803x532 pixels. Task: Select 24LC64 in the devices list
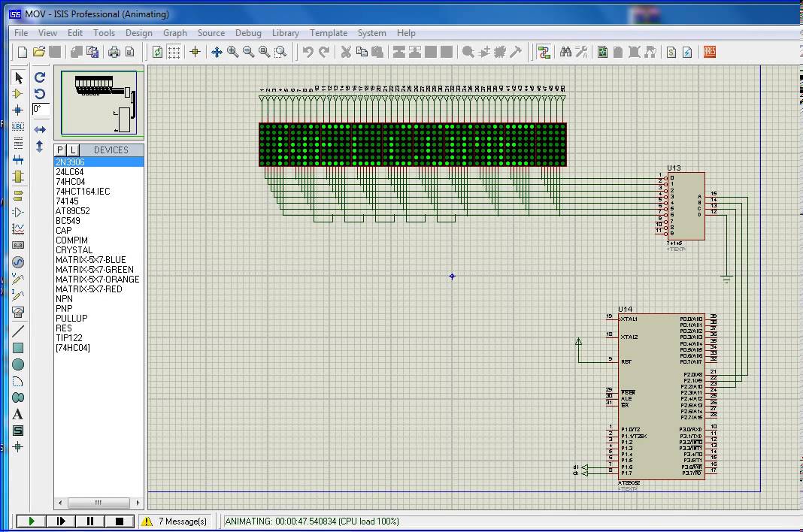tap(70, 172)
